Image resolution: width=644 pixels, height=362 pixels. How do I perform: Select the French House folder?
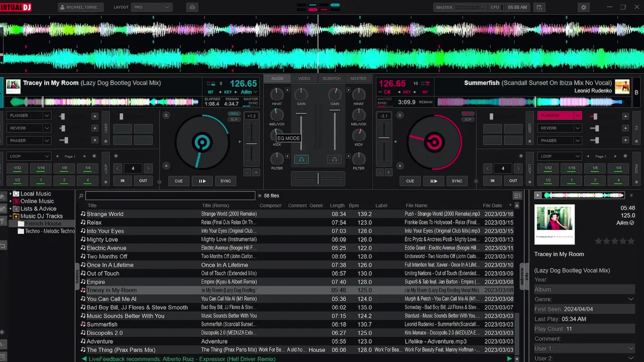pos(43,224)
